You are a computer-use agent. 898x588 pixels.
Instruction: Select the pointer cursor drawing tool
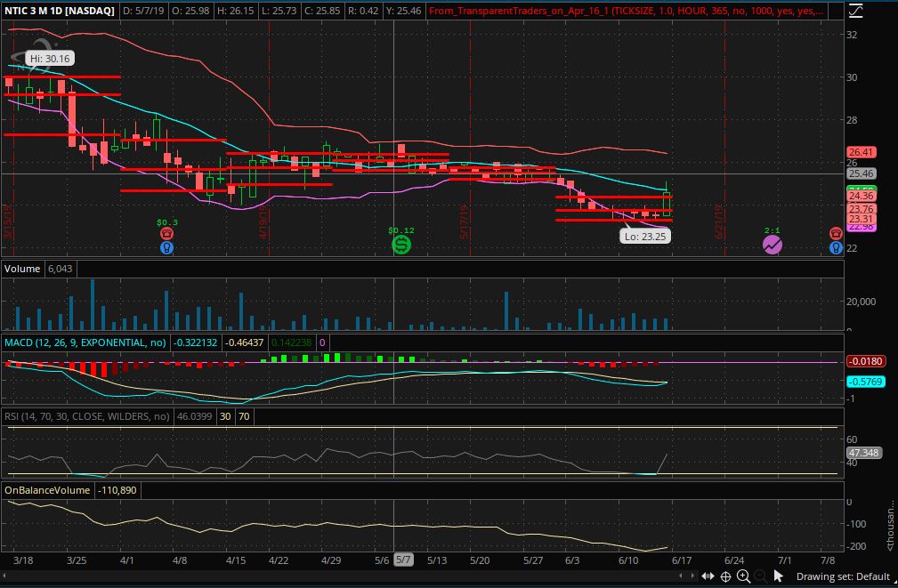778,576
